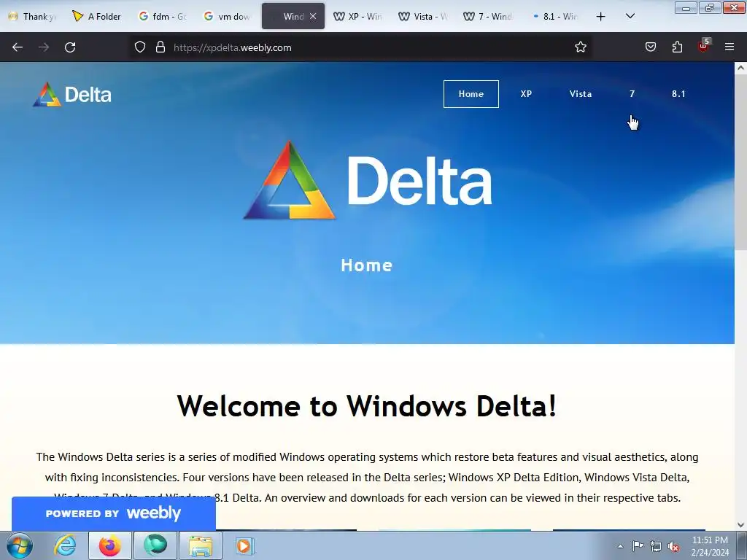
Task: Open the 8.1 page in site navigation
Action: point(678,94)
